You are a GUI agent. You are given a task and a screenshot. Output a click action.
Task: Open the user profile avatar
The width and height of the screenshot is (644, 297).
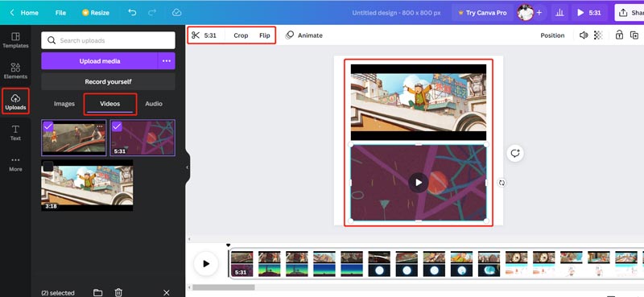526,13
